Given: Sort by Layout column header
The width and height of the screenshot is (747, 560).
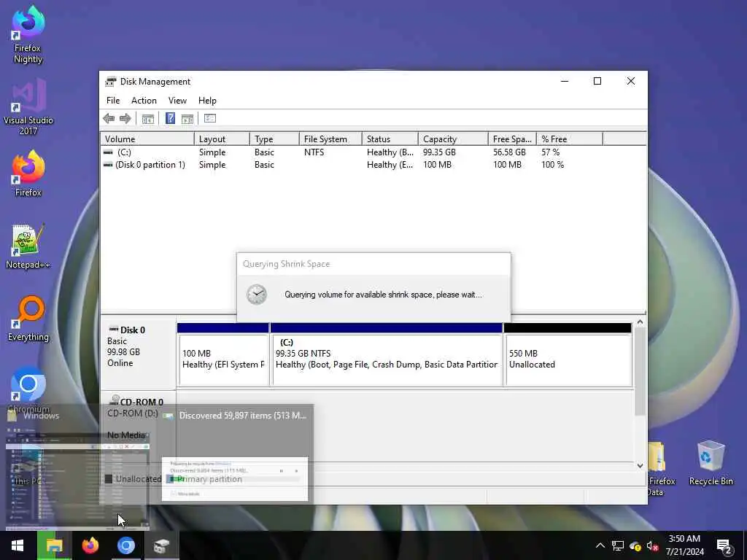Looking at the screenshot, I should 222,139.
